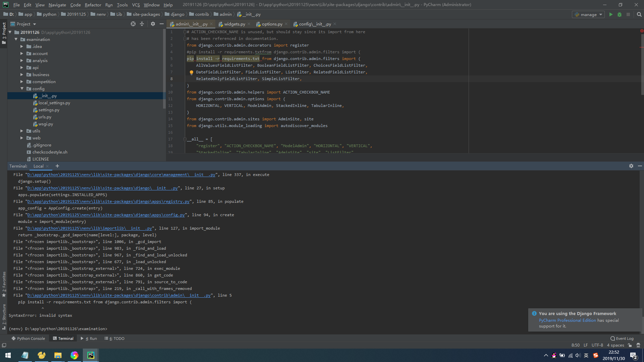Open the 1: Project side tool window
The width and height of the screenshot is (644, 362).
[4, 33]
